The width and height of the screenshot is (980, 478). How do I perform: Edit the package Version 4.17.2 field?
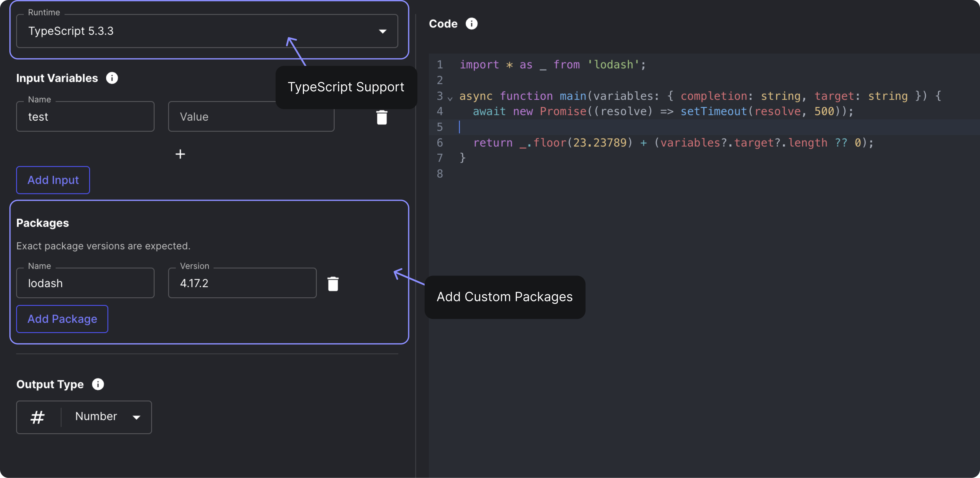[242, 283]
